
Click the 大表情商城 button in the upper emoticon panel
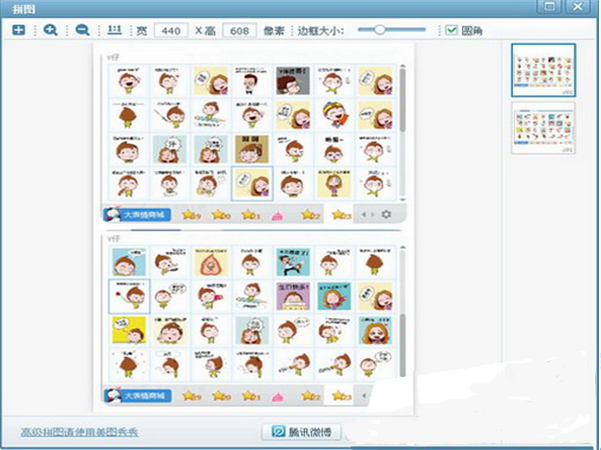pos(137,214)
